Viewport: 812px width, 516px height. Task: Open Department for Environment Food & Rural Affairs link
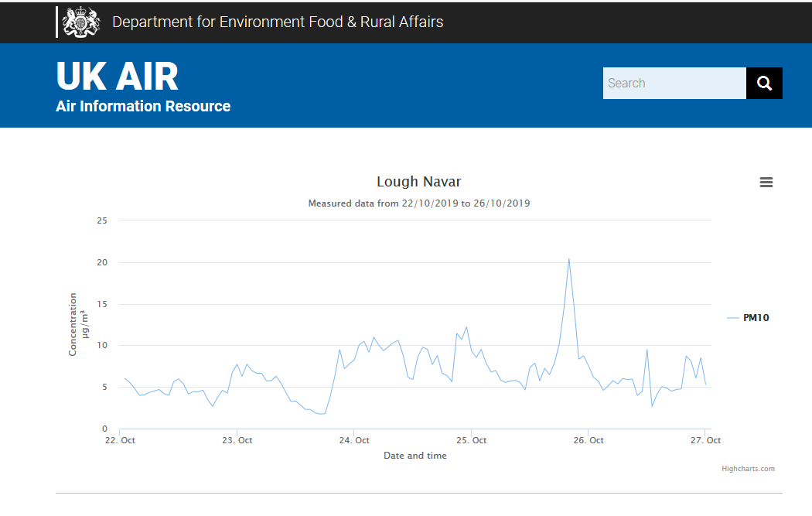(x=278, y=22)
